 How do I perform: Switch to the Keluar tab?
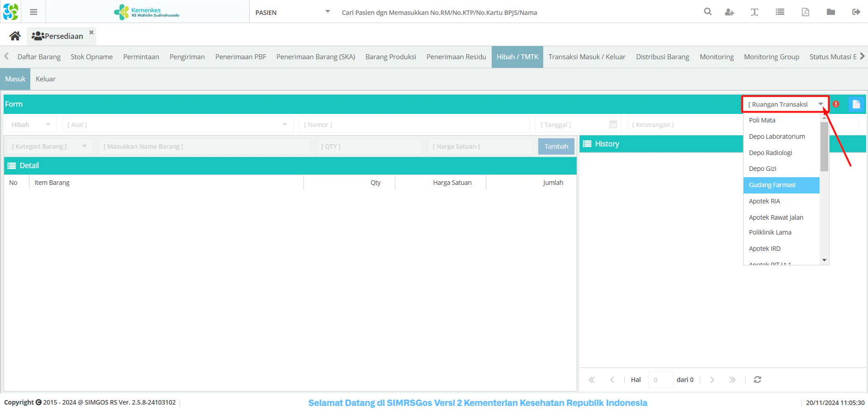click(x=46, y=79)
